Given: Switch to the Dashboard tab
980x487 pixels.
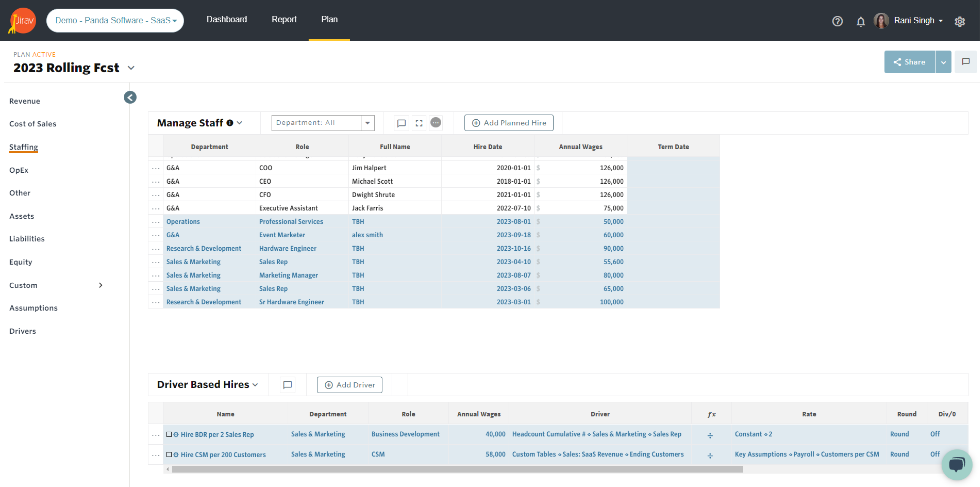Looking at the screenshot, I should pyautogui.click(x=226, y=19).
